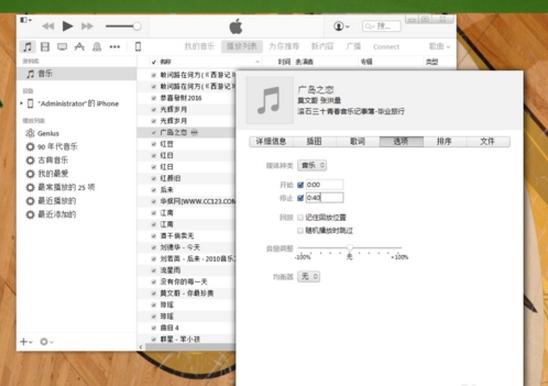
Task: Open 播放列表 in the iTunes navigation
Action: pyautogui.click(x=241, y=46)
